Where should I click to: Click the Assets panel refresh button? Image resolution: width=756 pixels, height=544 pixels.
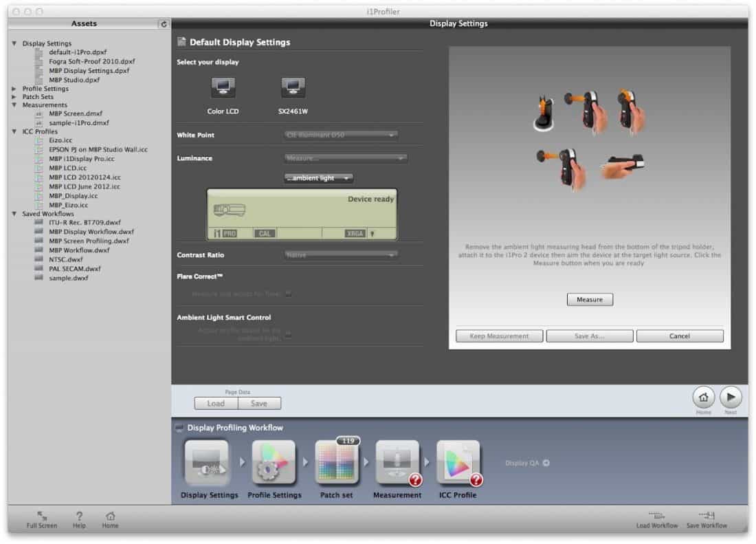[x=163, y=24]
